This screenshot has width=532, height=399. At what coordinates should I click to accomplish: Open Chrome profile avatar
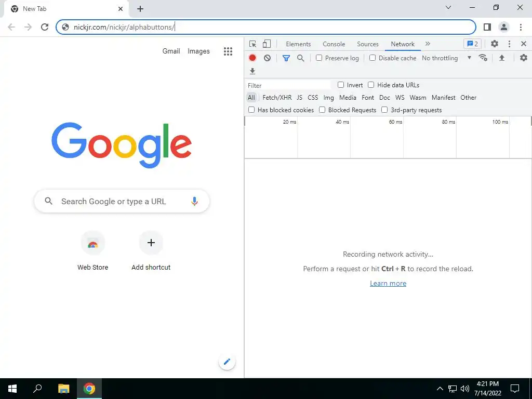[x=504, y=27]
